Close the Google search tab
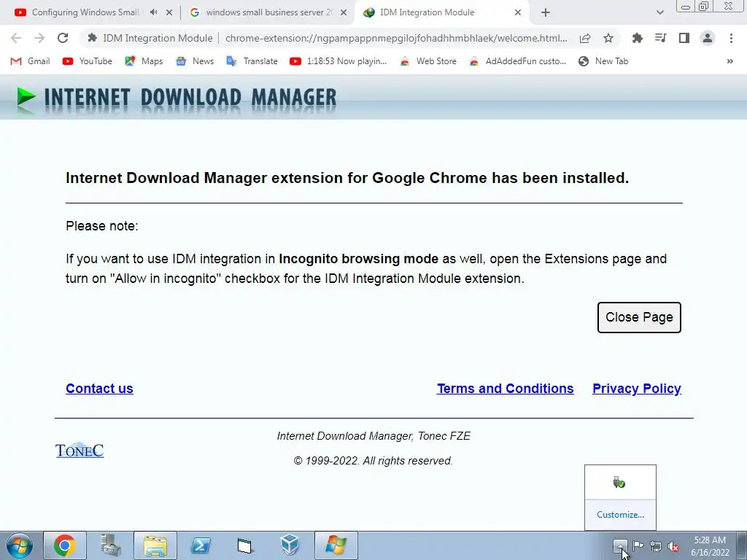The image size is (747, 560). click(x=344, y=13)
